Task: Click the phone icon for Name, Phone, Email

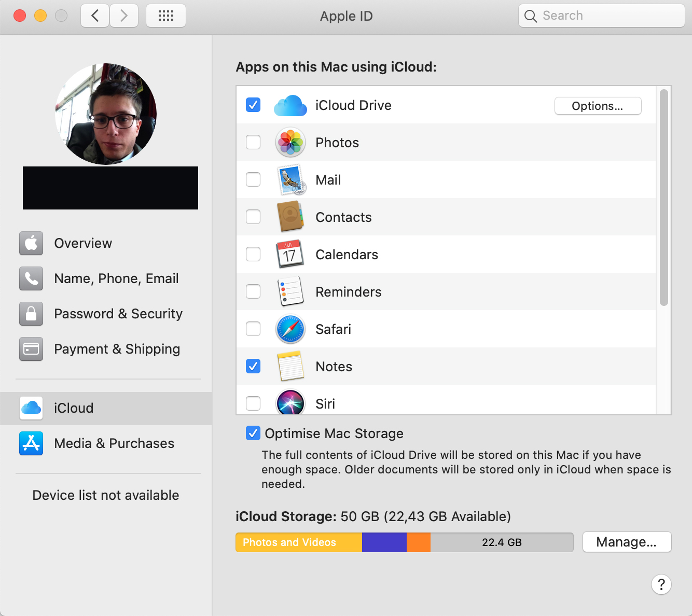Action: 31,278
